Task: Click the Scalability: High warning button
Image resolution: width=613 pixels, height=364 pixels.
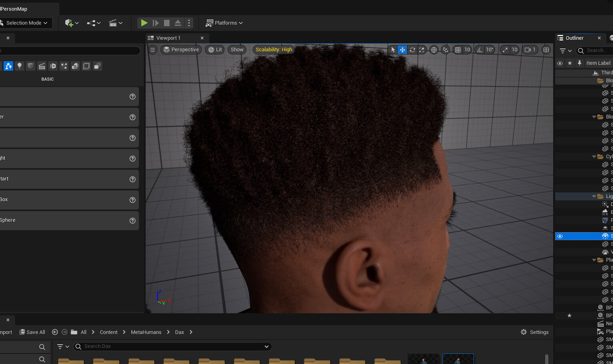Action: pos(274,50)
